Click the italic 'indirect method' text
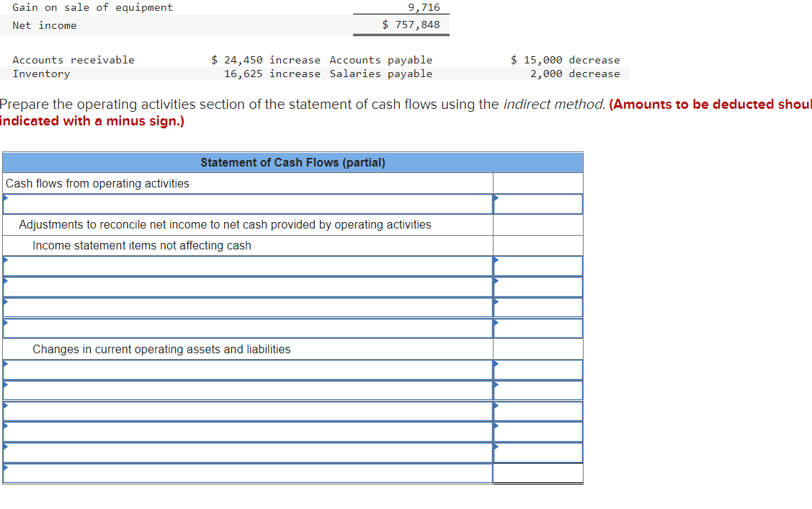Image resolution: width=812 pixels, height=509 pixels. (x=554, y=105)
